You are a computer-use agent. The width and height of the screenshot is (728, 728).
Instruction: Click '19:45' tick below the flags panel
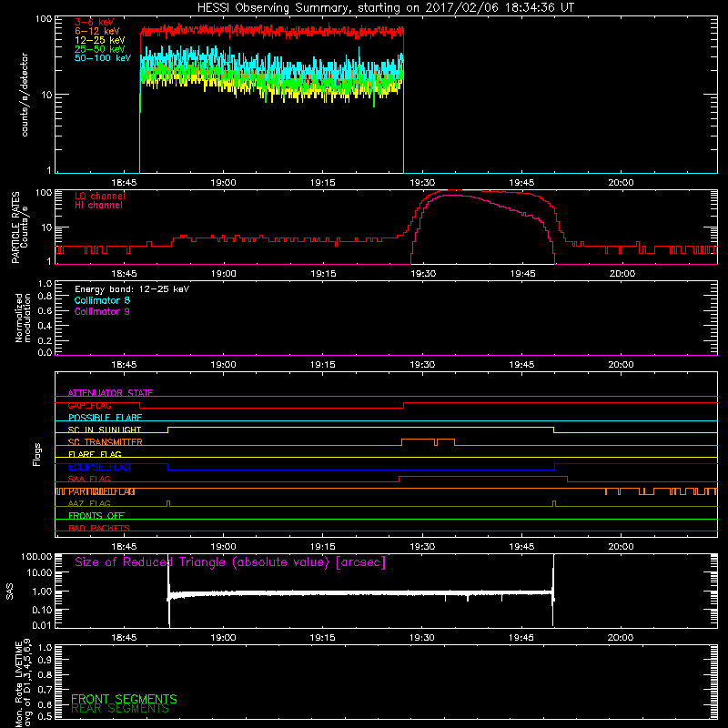[521, 547]
